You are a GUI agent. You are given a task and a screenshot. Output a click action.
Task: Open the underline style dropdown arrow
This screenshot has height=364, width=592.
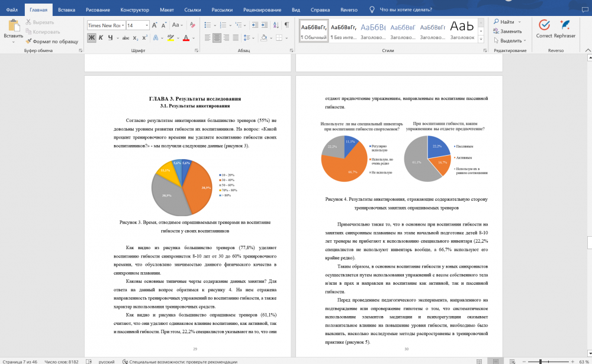[x=118, y=38]
